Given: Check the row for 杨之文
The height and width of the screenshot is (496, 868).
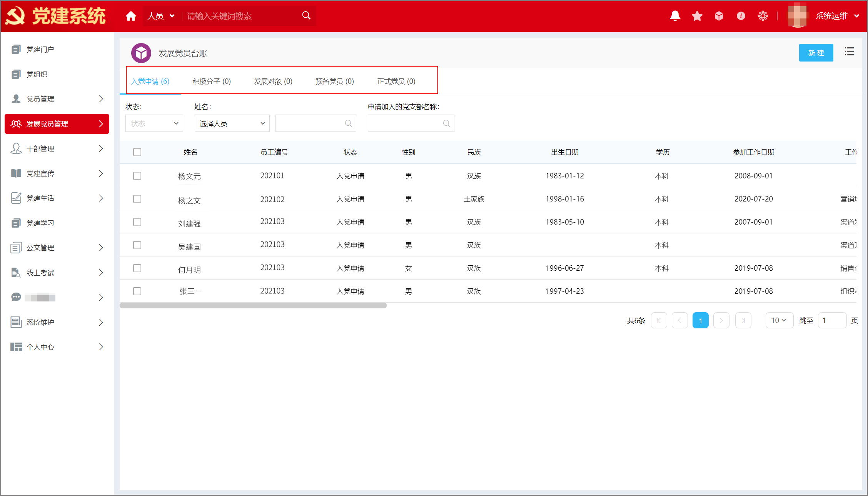Looking at the screenshot, I should pos(137,199).
